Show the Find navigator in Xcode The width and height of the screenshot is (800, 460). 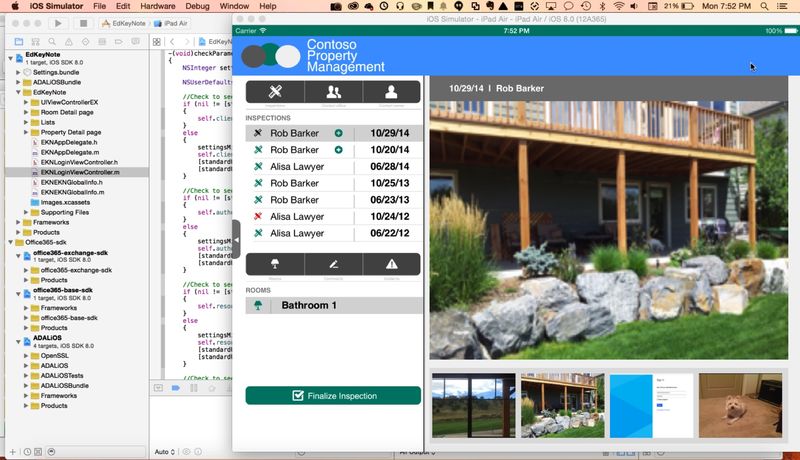pos(52,42)
